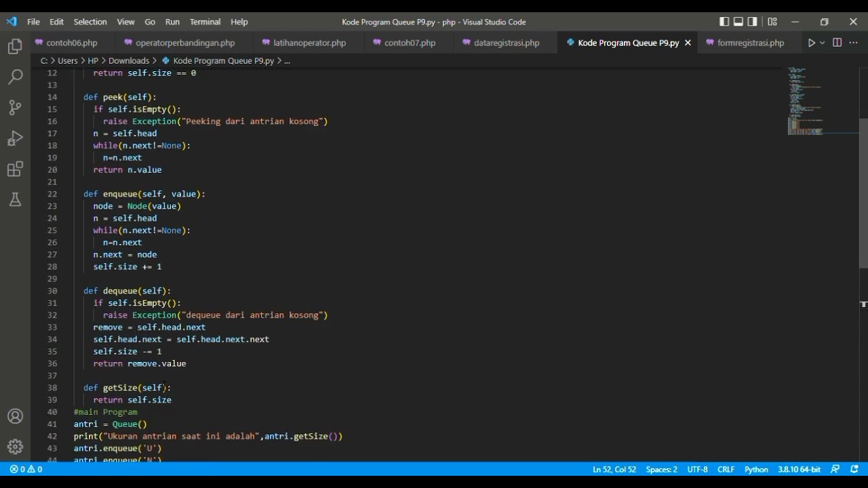The image size is (868, 488).
Task: Open the Edit menu
Action: 56,22
